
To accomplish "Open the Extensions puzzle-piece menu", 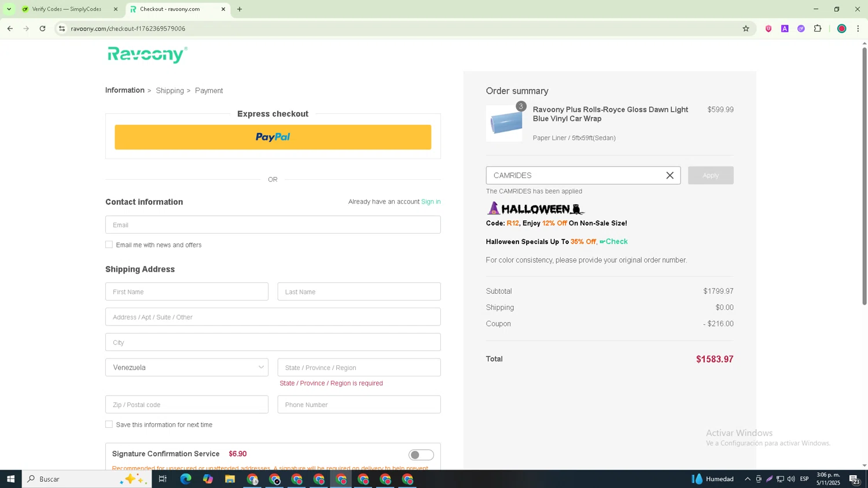I will click(818, 28).
